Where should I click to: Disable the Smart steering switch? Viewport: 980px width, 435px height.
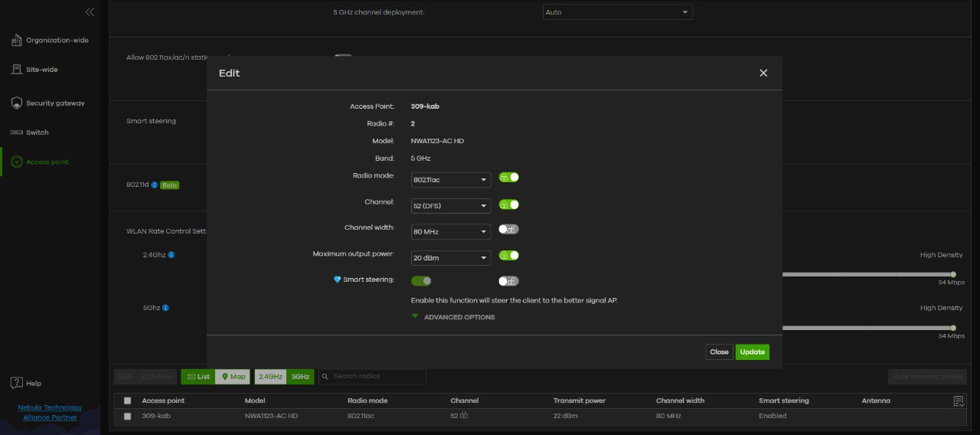(421, 281)
